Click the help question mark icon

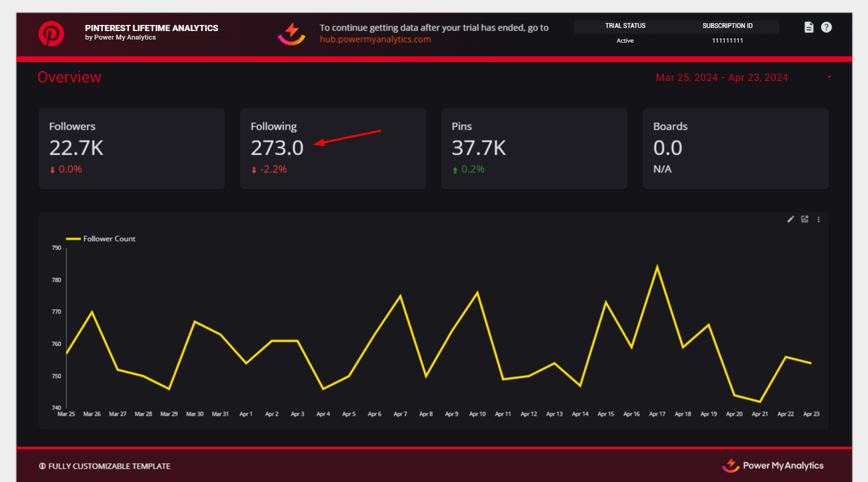[826, 27]
